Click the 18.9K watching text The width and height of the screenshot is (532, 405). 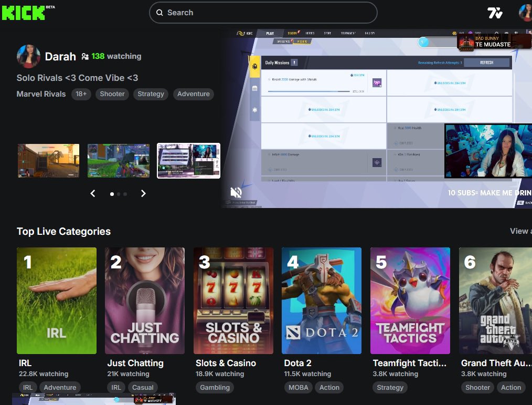click(220, 373)
